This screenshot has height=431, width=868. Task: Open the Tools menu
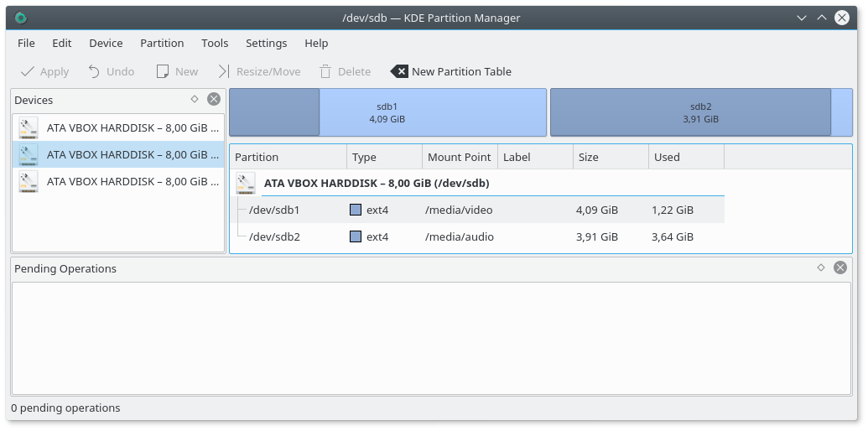pyautogui.click(x=215, y=43)
